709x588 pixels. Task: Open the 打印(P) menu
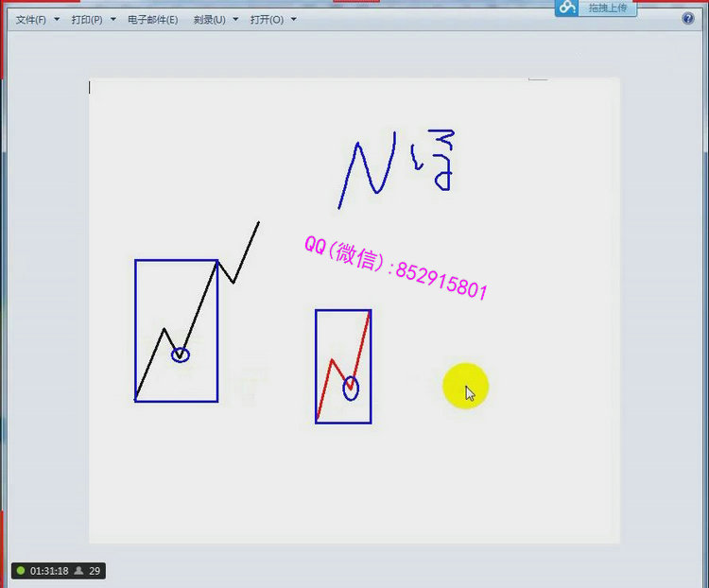(x=87, y=20)
